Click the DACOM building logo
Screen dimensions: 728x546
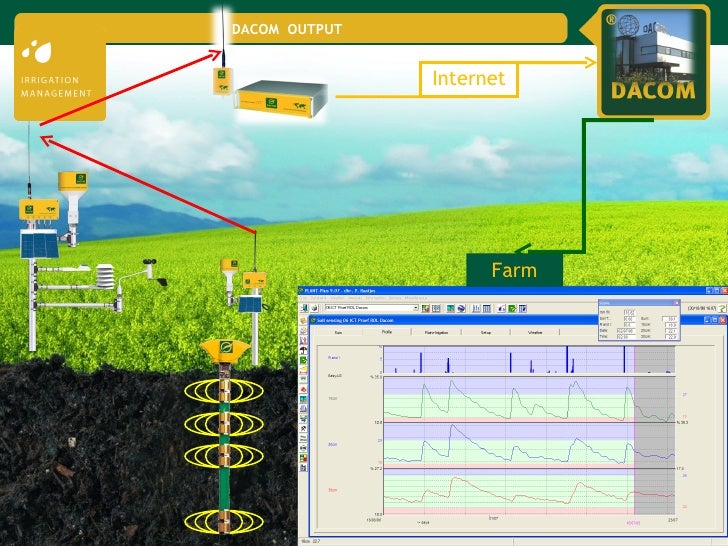pos(654,62)
